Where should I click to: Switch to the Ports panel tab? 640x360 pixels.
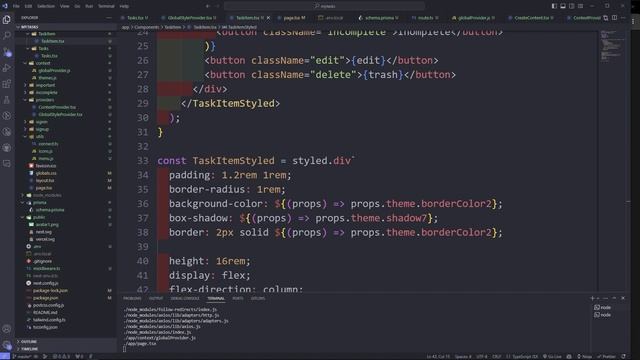click(x=238, y=298)
